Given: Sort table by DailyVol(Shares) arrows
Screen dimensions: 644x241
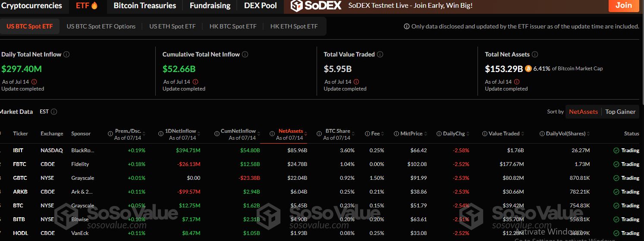Looking at the screenshot, I should pyautogui.click(x=588, y=134).
